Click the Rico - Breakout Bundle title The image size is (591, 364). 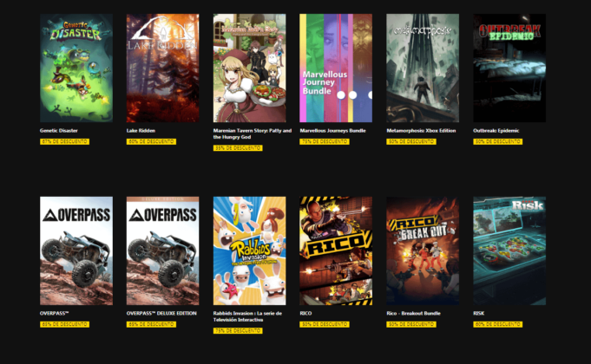413,313
